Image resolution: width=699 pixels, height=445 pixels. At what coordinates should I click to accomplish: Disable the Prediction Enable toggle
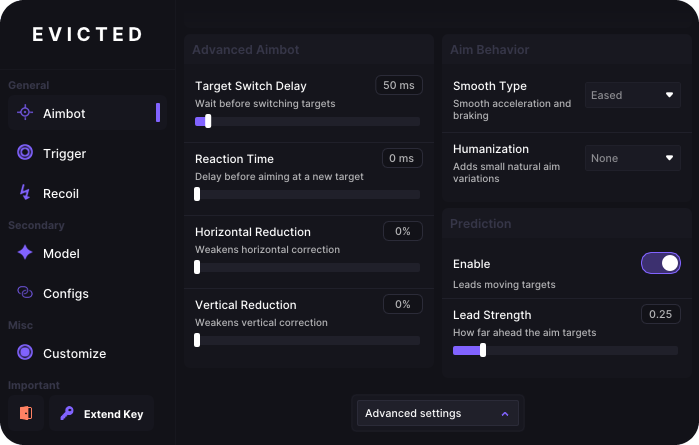click(661, 263)
